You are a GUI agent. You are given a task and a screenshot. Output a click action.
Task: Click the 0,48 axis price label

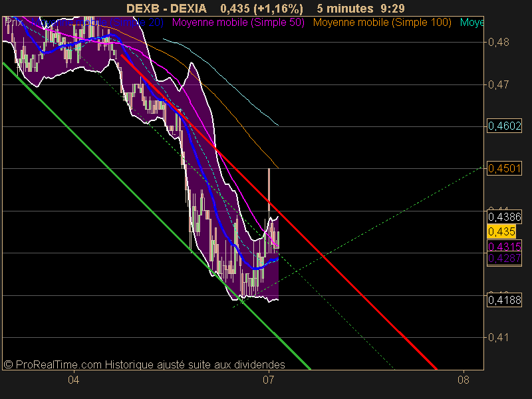(x=498, y=43)
